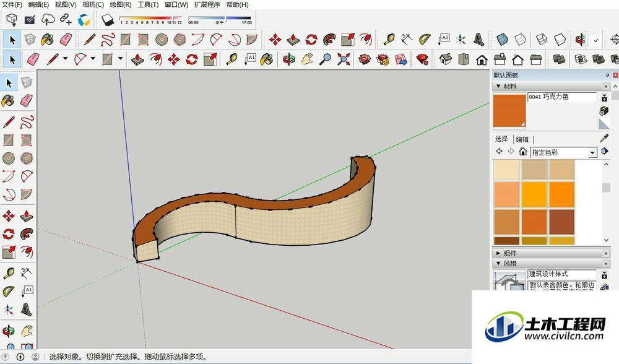Click the Send to LayOut icon
Image resolution: width=619 pixels, height=364 pixels.
pyautogui.click(x=400, y=59)
